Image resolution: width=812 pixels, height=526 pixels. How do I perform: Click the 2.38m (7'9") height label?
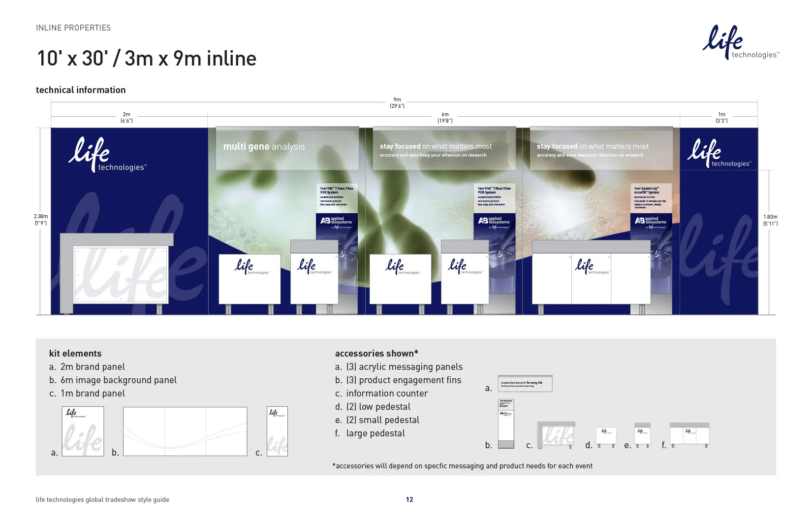point(41,220)
